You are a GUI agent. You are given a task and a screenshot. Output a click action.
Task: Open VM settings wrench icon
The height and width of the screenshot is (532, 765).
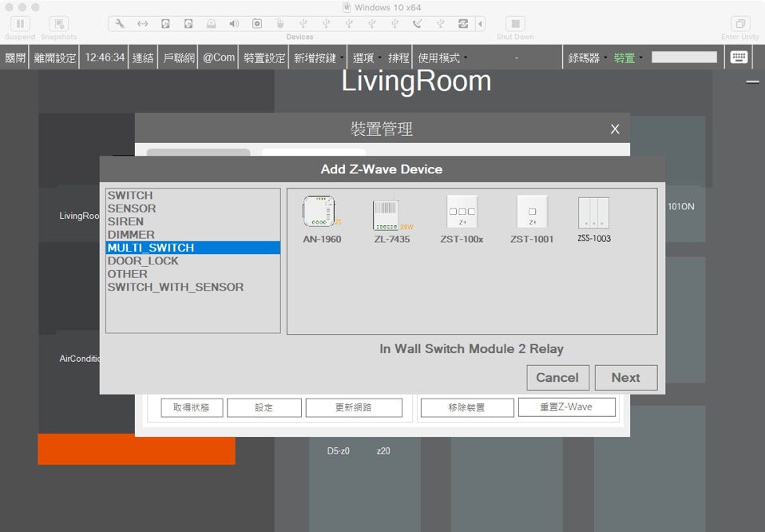coord(120,23)
